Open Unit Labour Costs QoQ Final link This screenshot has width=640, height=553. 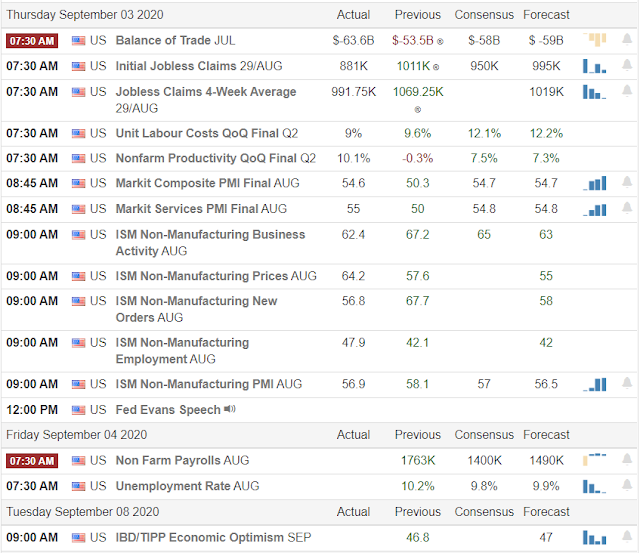coord(207,133)
